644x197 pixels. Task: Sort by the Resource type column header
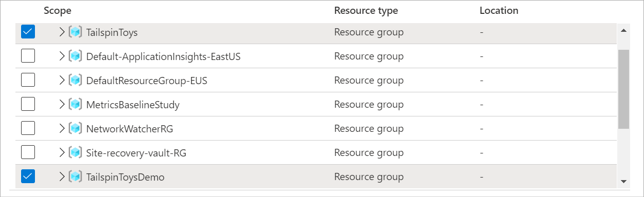click(x=366, y=10)
